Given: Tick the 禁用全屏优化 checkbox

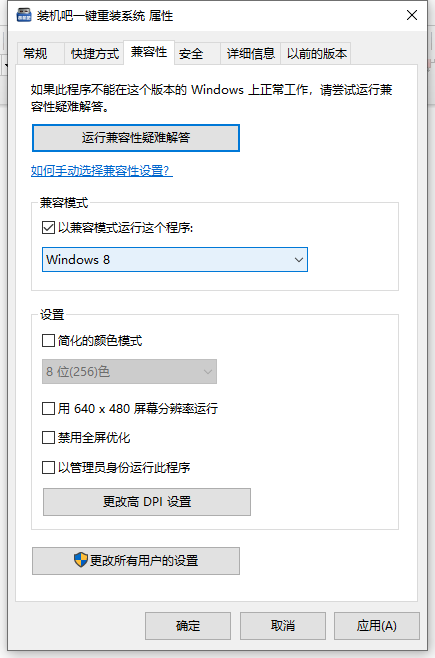Looking at the screenshot, I should pos(48,438).
